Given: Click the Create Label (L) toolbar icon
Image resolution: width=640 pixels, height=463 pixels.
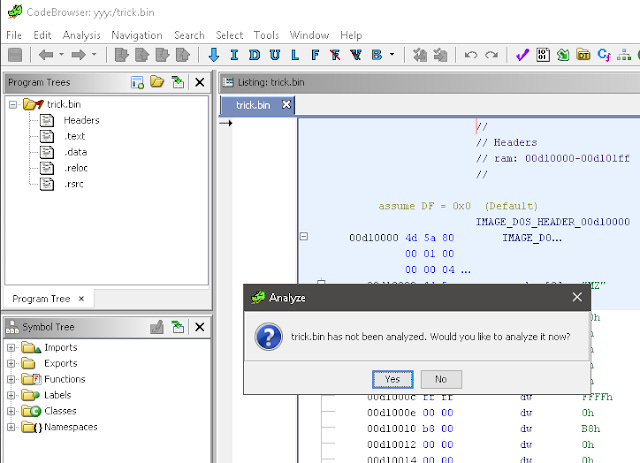Looking at the screenshot, I should pos(295,55).
